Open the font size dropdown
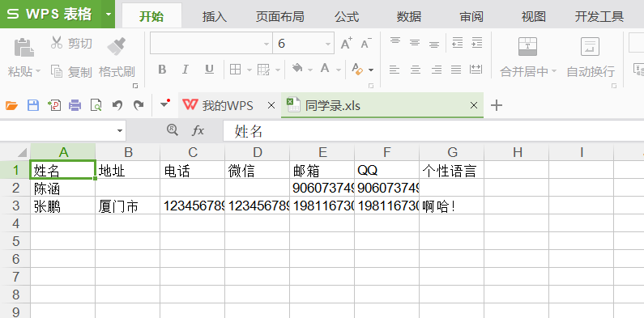 (328, 45)
